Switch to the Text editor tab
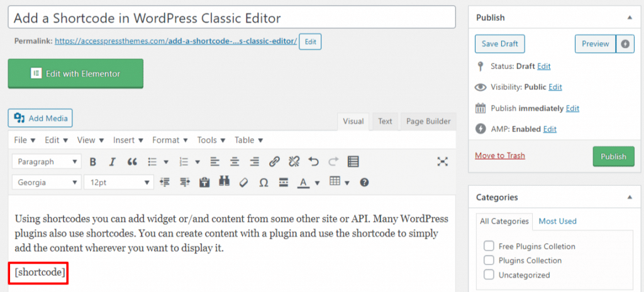Image resolution: width=644 pixels, height=292 pixels. click(385, 121)
